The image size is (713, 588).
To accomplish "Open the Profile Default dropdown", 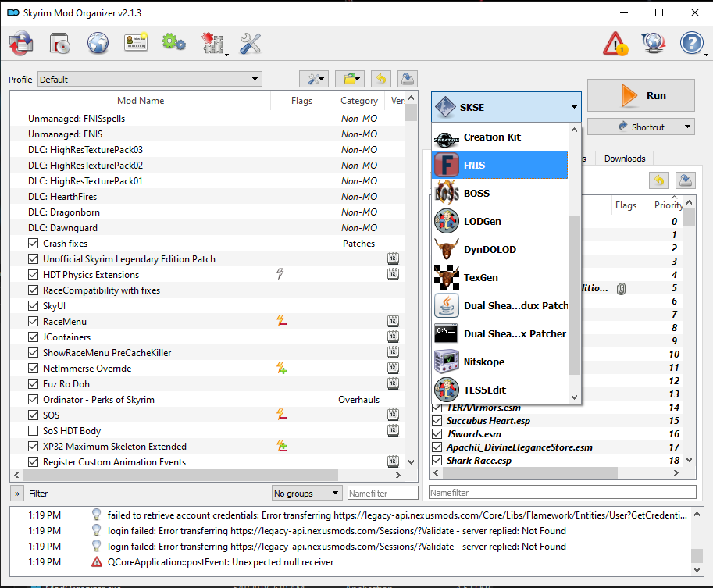I will click(x=150, y=79).
